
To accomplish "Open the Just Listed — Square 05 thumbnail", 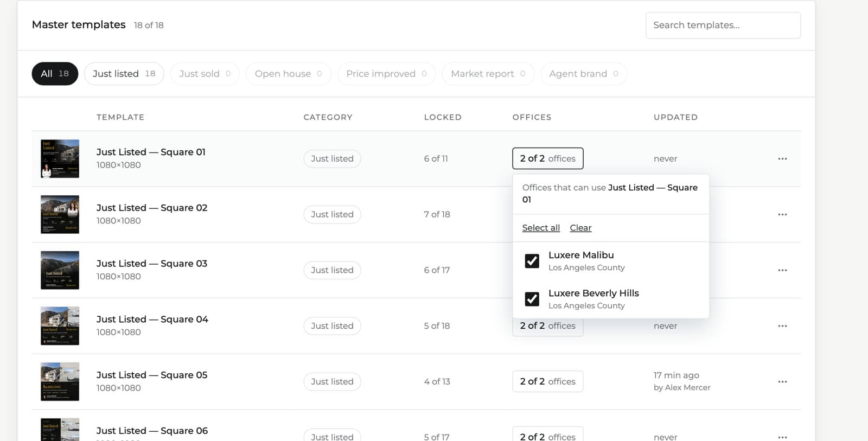I will click(60, 382).
